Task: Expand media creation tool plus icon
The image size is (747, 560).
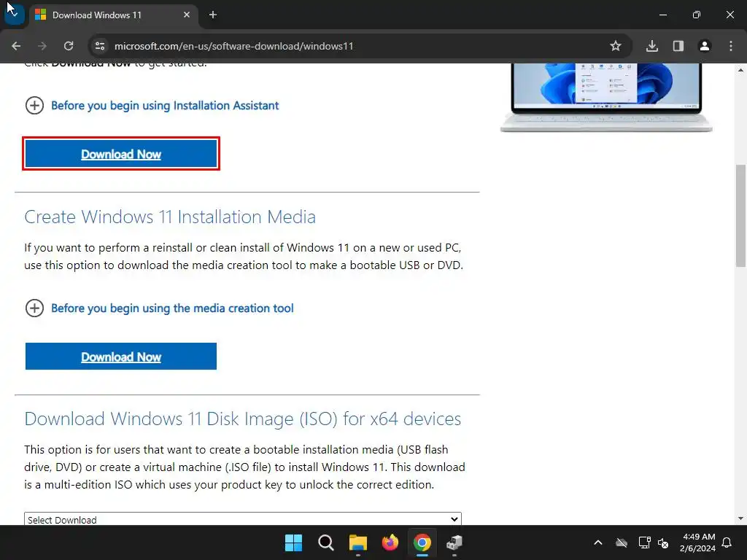Action: click(x=34, y=308)
